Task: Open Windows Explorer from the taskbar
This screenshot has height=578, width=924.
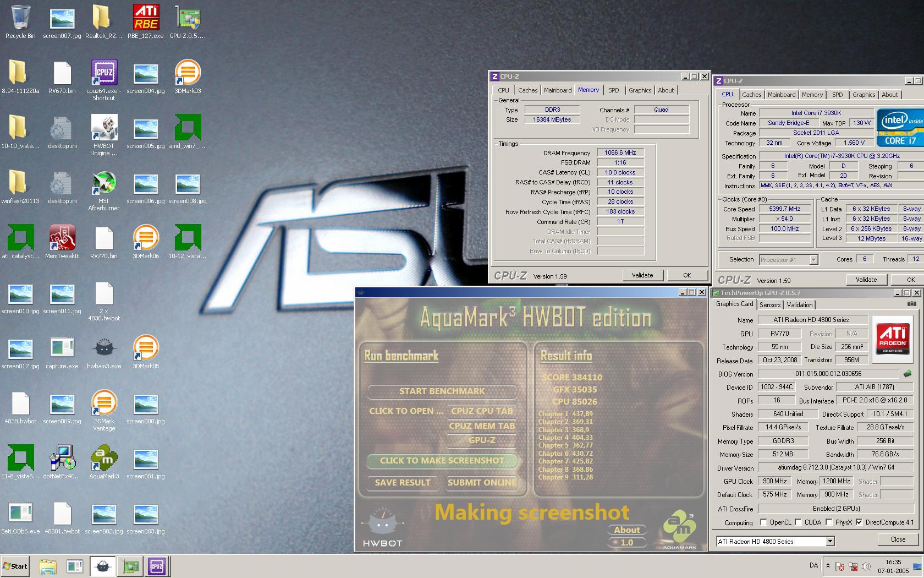Action: 48,566
